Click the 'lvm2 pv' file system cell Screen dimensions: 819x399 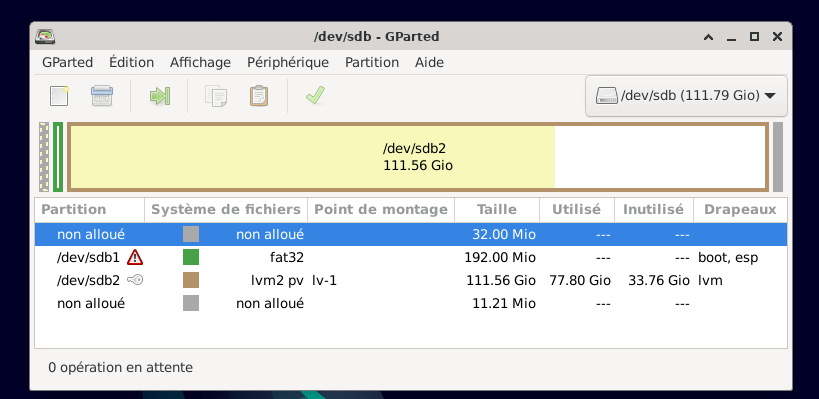[x=277, y=280]
